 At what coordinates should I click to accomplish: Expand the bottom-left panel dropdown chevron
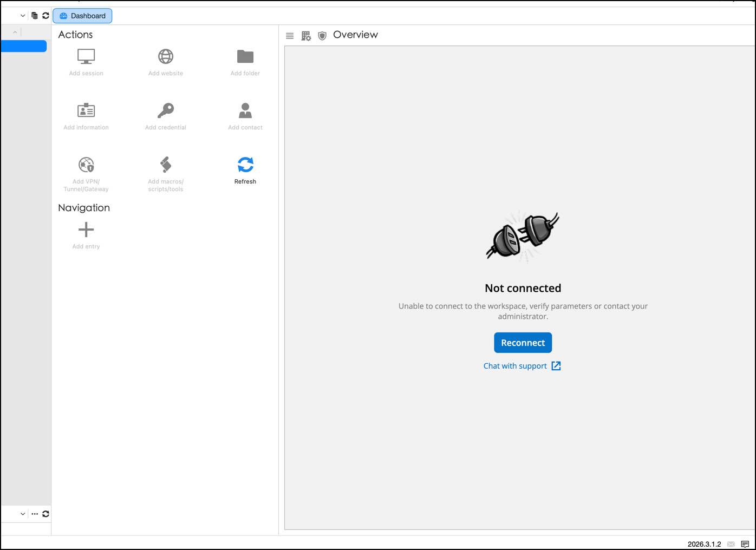point(23,514)
